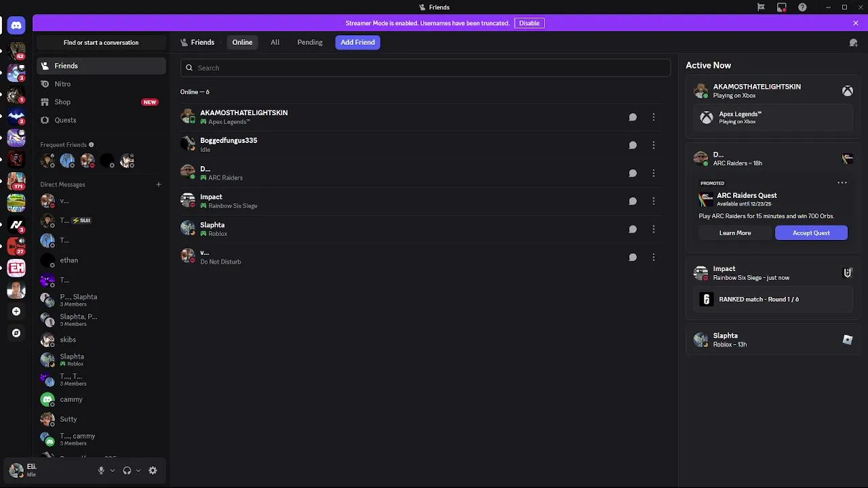The width and height of the screenshot is (868, 488).
Task: Message Boggedfungus335 via chat bubble icon
Action: click(633, 145)
